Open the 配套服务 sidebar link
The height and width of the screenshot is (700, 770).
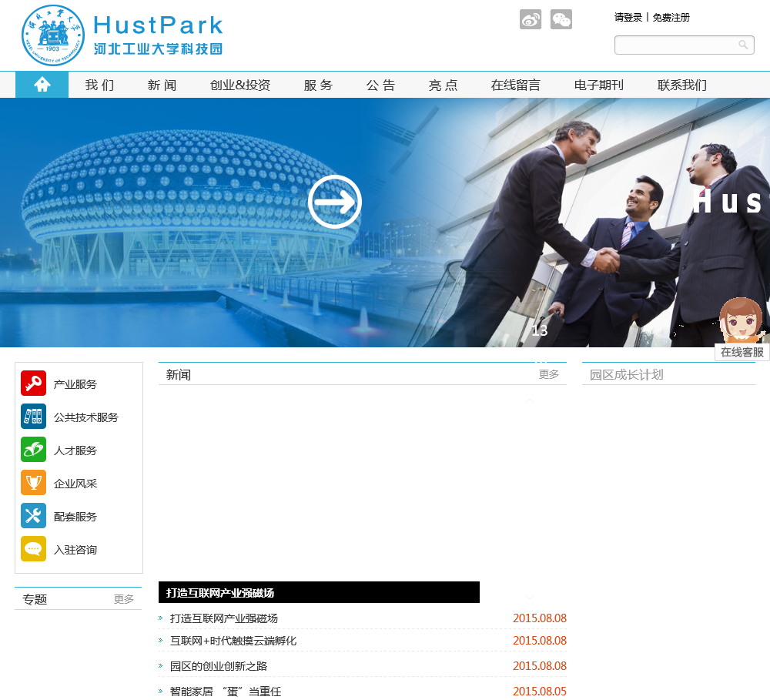tap(75, 517)
